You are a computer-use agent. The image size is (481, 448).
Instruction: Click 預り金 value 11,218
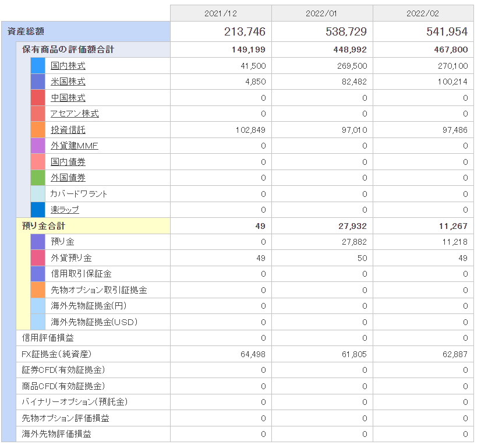pyautogui.click(x=455, y=242)
